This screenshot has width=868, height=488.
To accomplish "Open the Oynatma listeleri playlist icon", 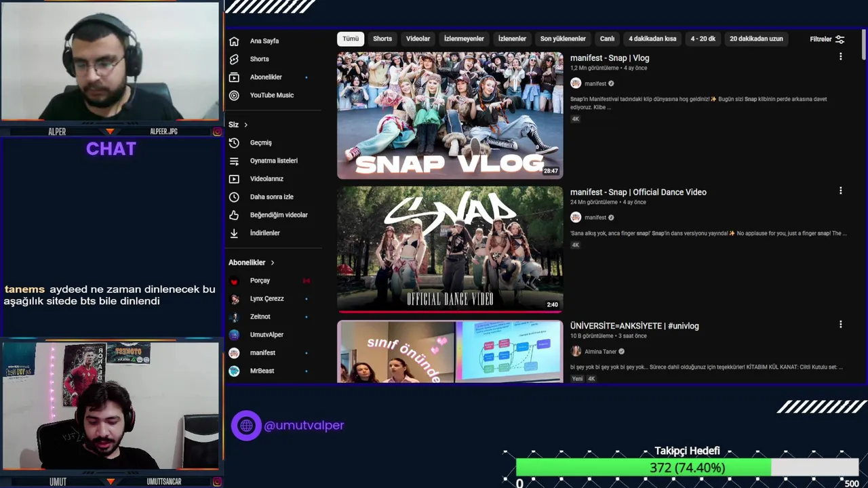I will pos(234,161).
